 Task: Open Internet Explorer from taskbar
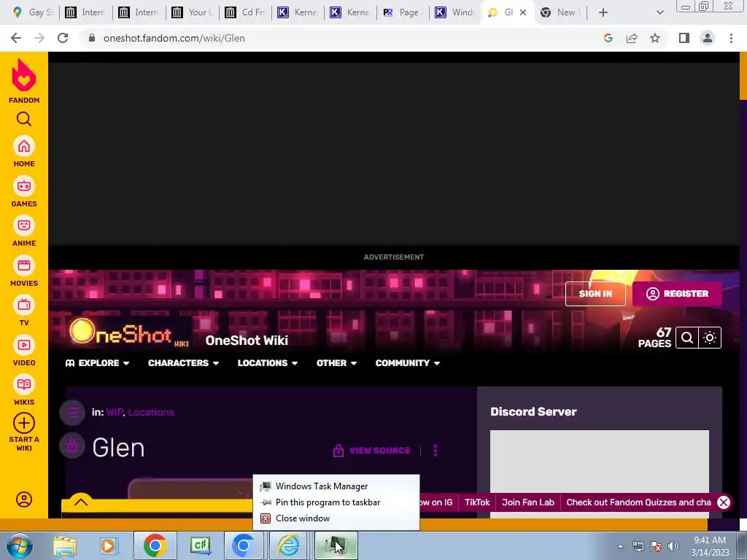tap(289, 545)
